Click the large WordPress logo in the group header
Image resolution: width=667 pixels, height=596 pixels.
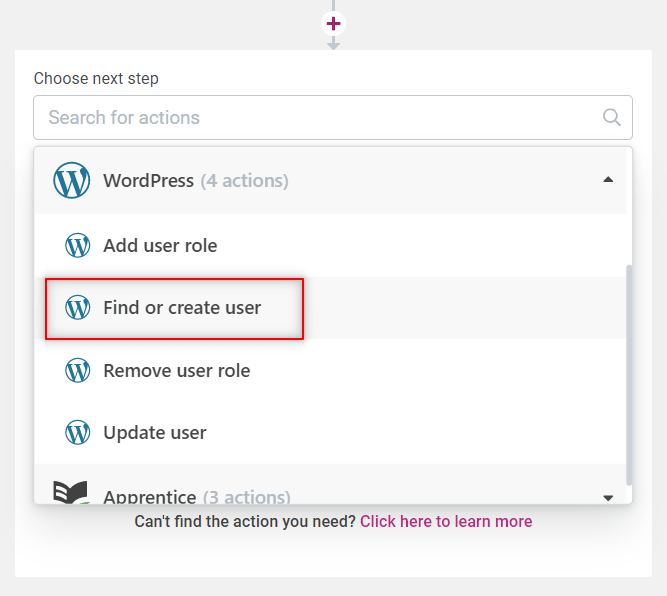tap(71, 180)
